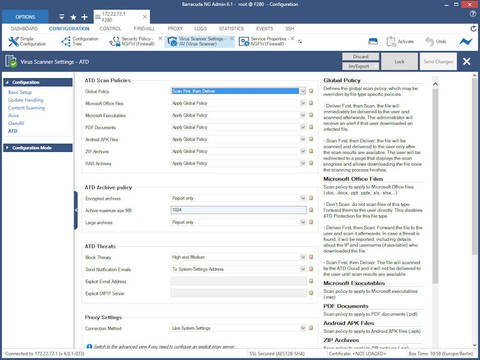Close the Virus Scanner Settings tab
Image resolution: width=480 pixels, height=360 pixels.
[232, 39]
